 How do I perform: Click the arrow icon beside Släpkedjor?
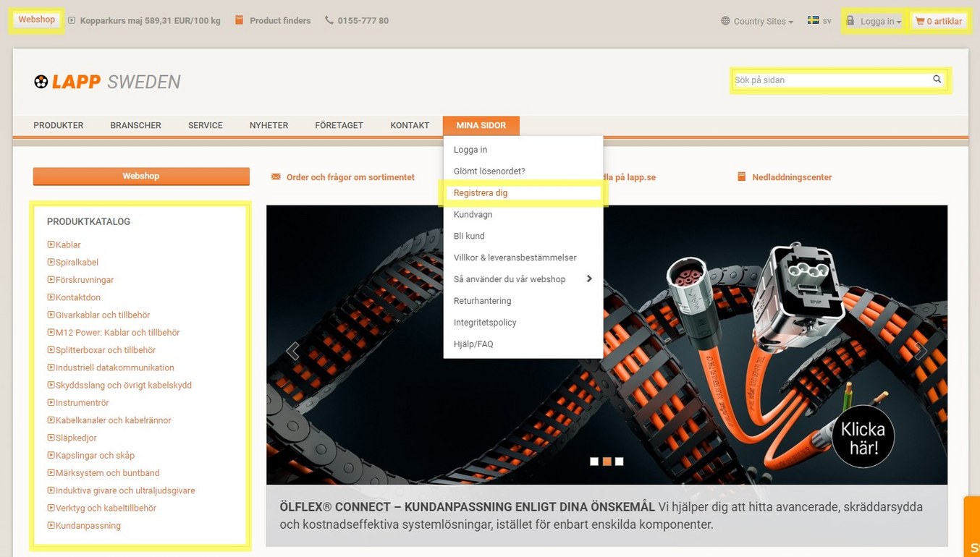tap(51, 438)
